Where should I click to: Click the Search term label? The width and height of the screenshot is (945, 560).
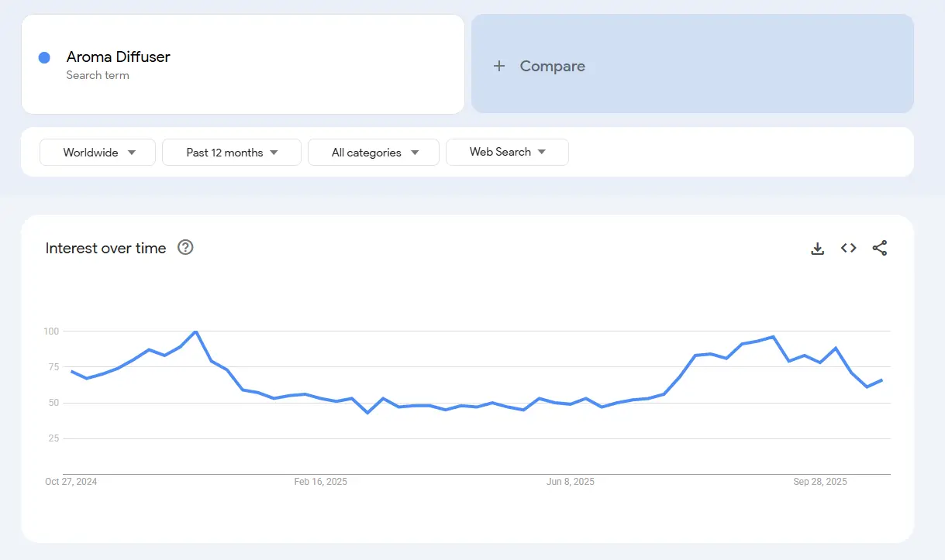tap(98, 75)
